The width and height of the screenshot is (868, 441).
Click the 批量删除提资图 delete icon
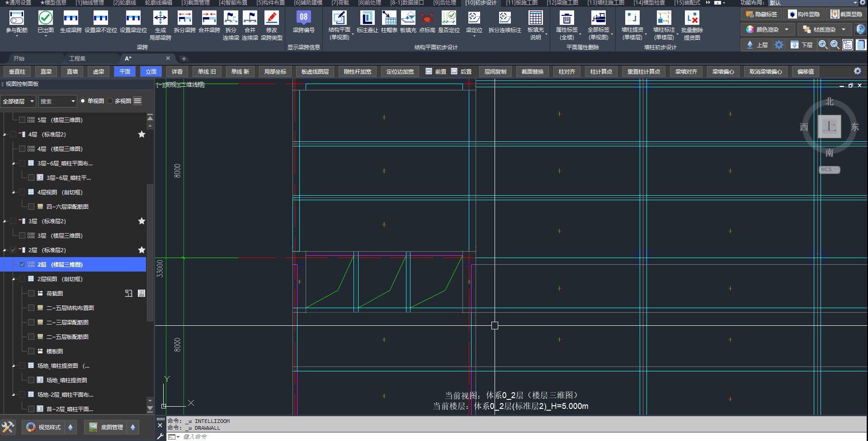692,19
